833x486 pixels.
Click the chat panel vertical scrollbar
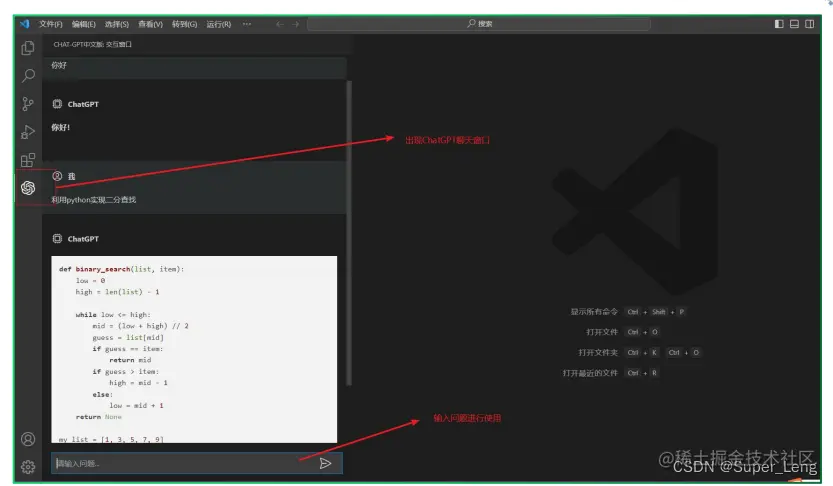349,233
